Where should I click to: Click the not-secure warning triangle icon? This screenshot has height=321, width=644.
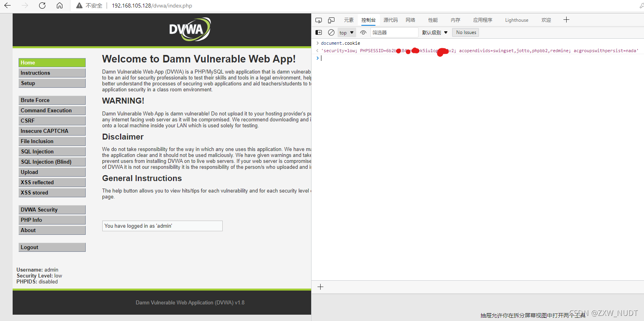pyautogui.click(x=79, y=6)
